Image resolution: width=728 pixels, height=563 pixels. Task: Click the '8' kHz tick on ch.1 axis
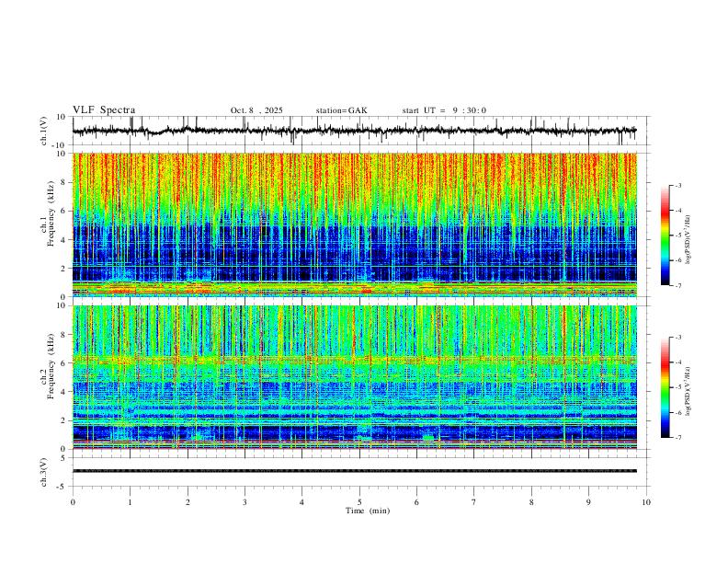tap(64, 182)
